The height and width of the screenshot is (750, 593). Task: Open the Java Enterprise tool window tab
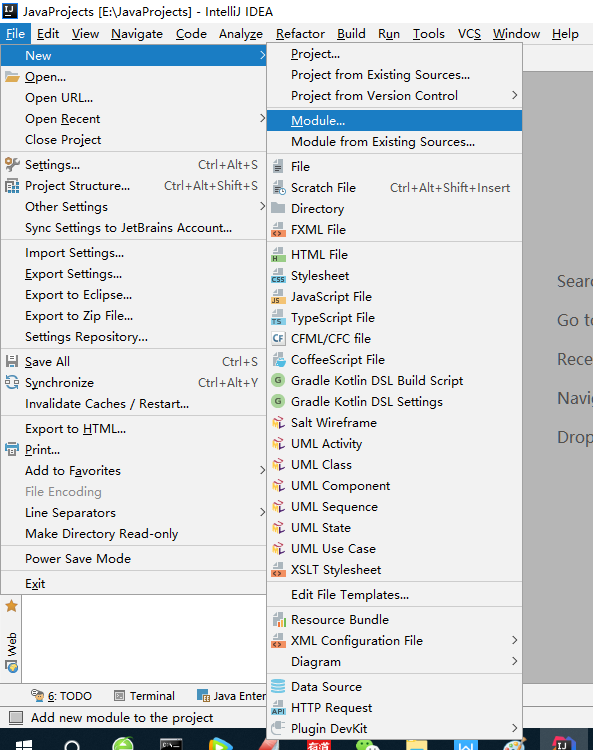coord(231,695)
